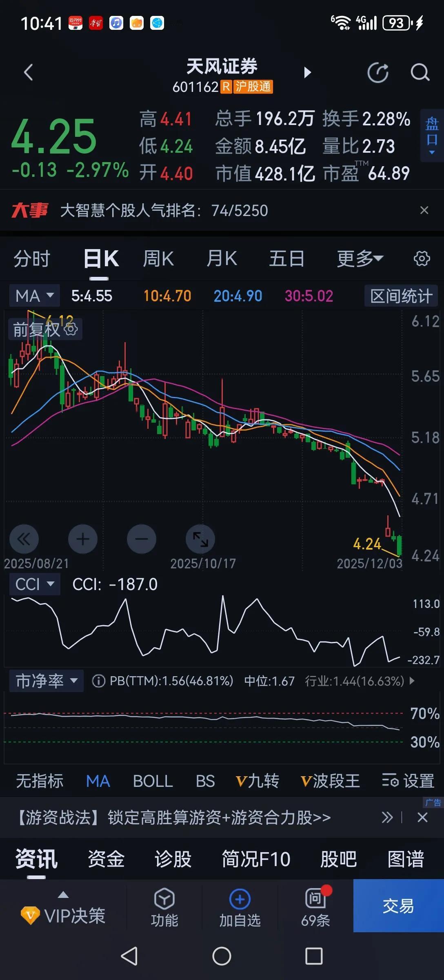Tap Android recent apps button
Screen dimensions: 444x980
(314, 956)
